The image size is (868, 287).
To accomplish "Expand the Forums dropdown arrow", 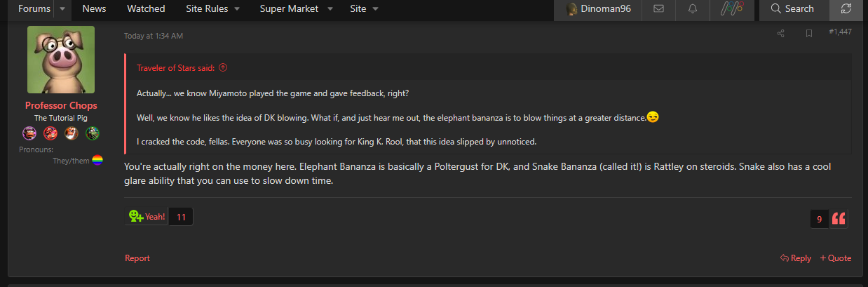I will point(62,9).
